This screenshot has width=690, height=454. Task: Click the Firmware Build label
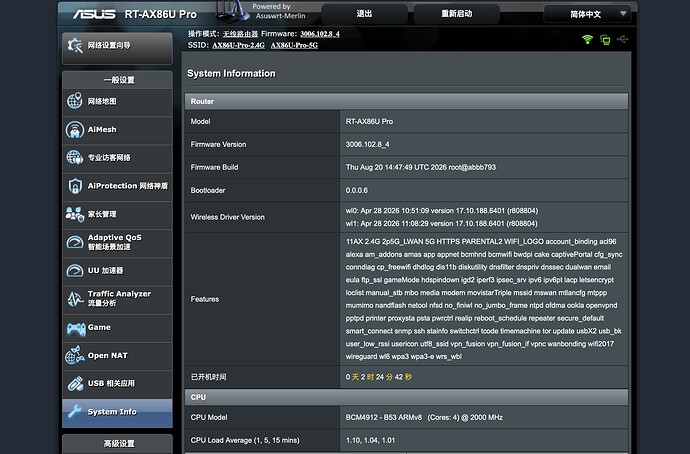tap(214, 167)
